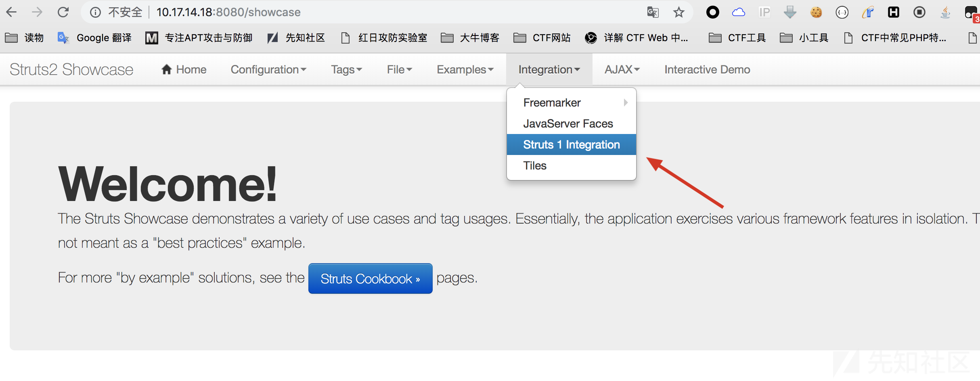Open the 专注APT攻击与防御 bookmark
The height and width of the screenshot is (381, 980).
point(199,38)
